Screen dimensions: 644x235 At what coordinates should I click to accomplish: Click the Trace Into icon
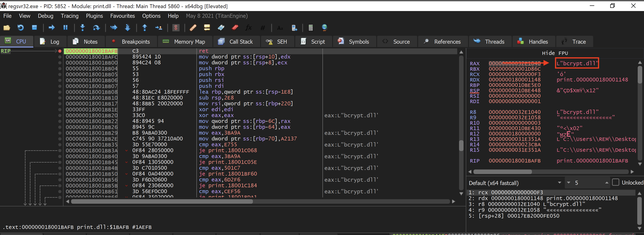point(114,27)
